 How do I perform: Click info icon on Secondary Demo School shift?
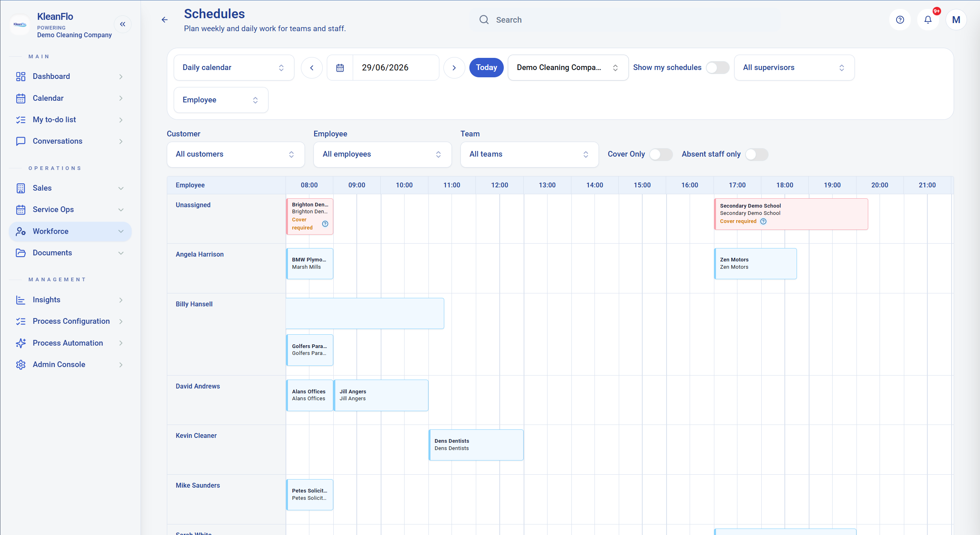(x=763, y=221)
